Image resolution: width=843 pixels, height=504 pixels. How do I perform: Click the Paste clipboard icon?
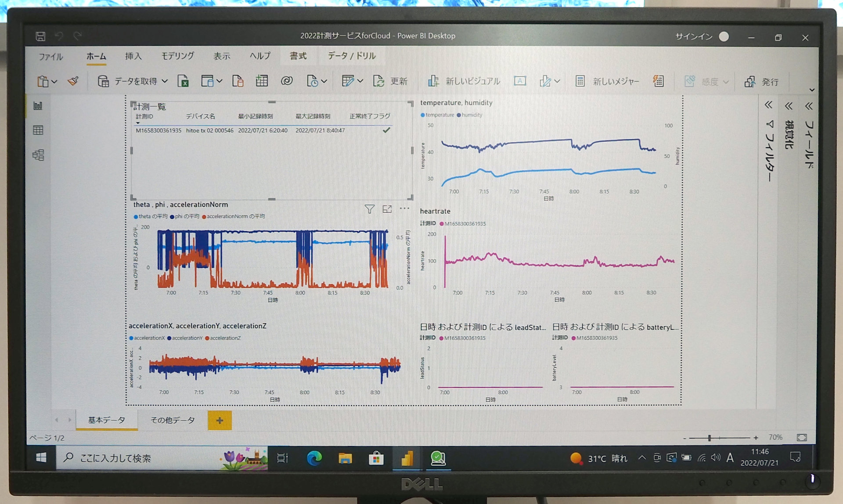[43, 81]
